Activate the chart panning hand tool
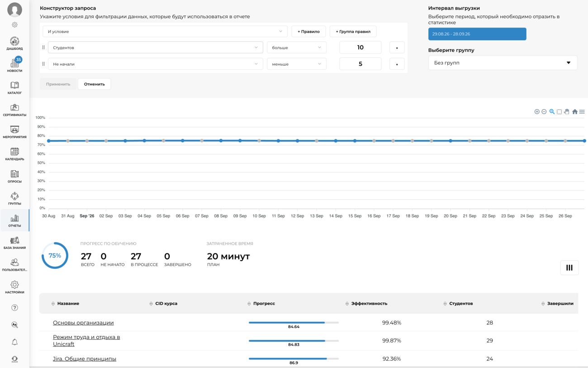 coord(567,112)
